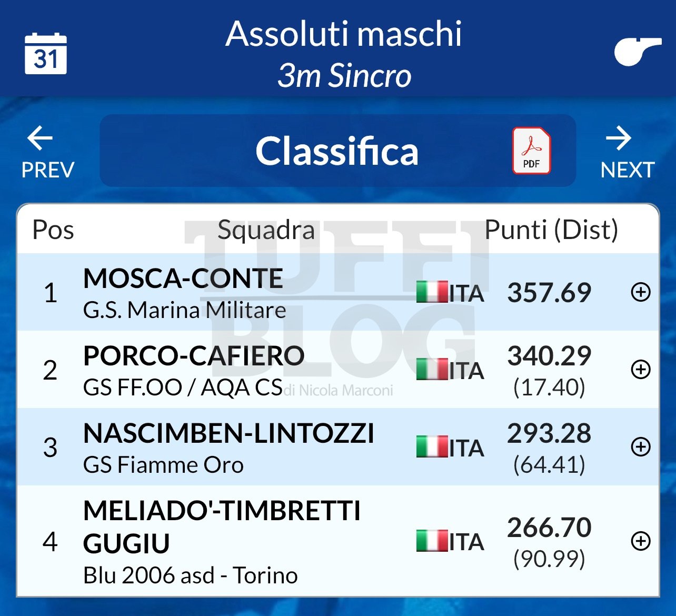Go back with the PREV arrow
Screen dimensions: 676x616
point(47,153)
